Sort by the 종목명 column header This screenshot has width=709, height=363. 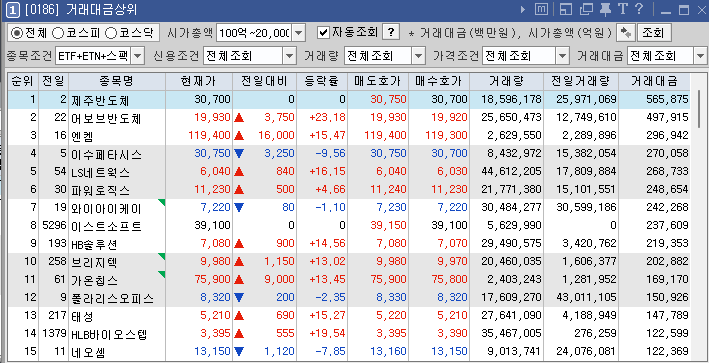click(117, 81)
